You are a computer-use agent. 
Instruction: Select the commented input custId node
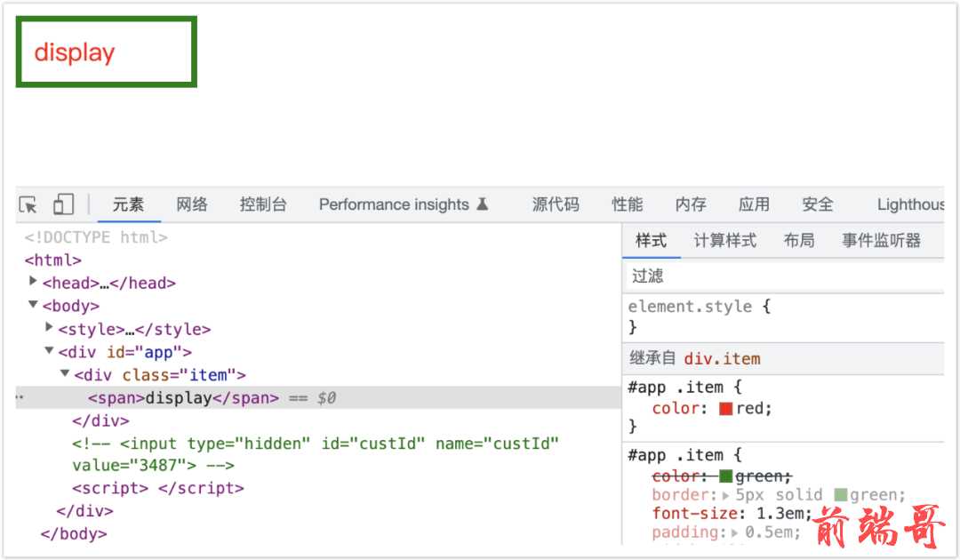(x=316, y=455)
